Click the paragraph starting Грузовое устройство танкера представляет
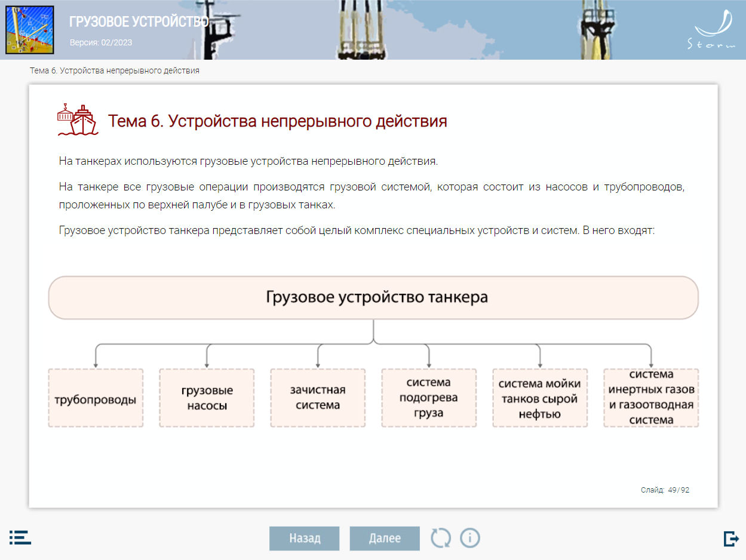This screenshot has width=746, height=560. pyautogui.click(x=357, y=230)
